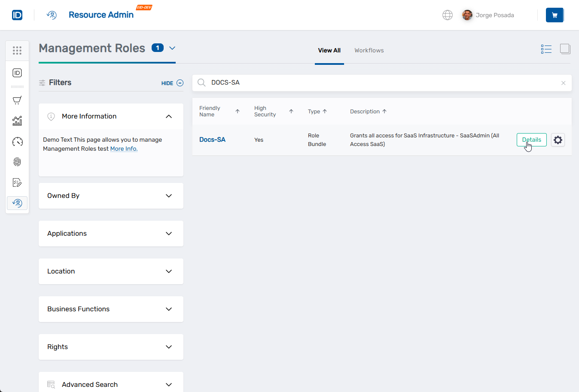Select the ID badge sidebar icon

(17, 73)
